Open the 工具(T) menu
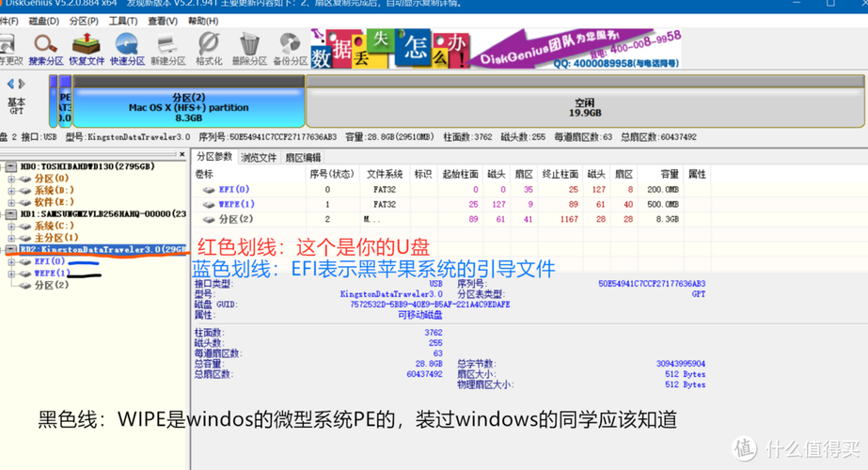The height and width of the screenshot is (470, 868). 123,21
